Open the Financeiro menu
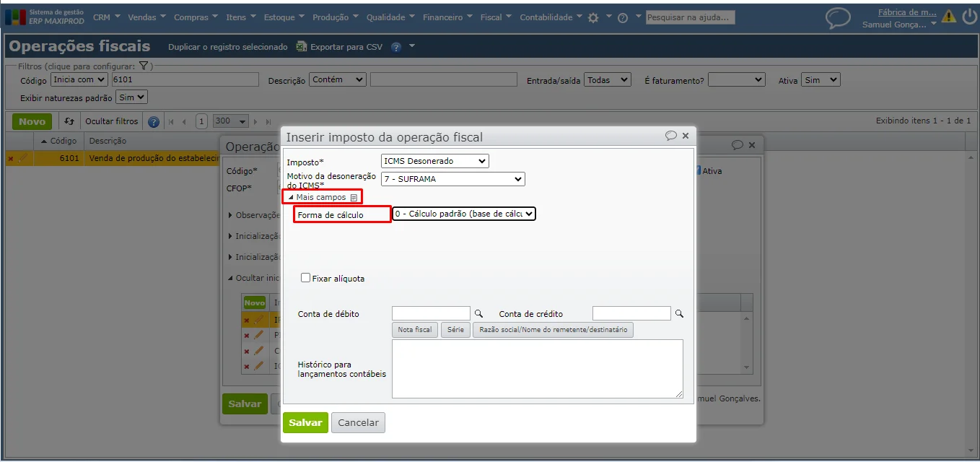 click(x=448, y=17)
